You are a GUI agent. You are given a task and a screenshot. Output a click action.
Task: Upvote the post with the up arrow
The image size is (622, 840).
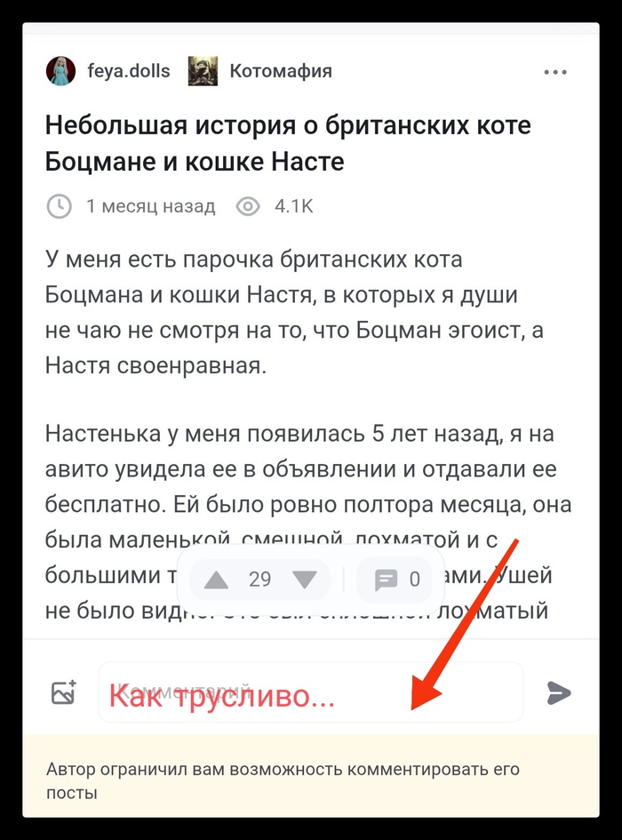[217, 580]
